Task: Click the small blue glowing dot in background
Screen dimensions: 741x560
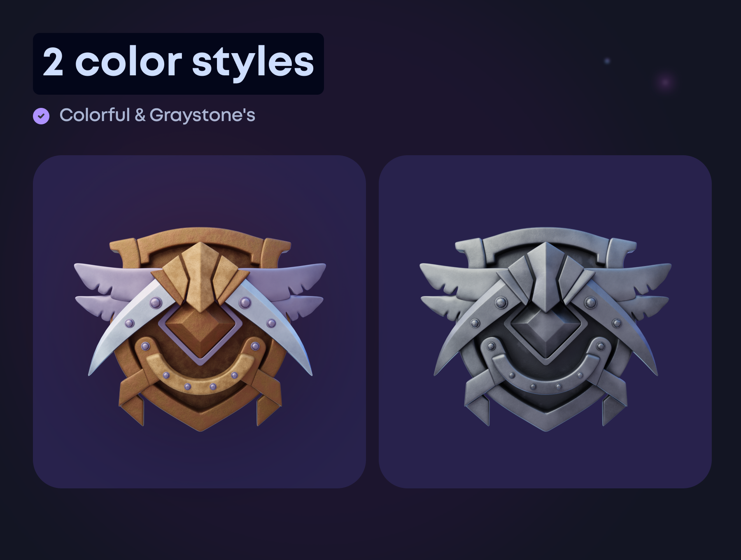Action: (x=607, y=61)
